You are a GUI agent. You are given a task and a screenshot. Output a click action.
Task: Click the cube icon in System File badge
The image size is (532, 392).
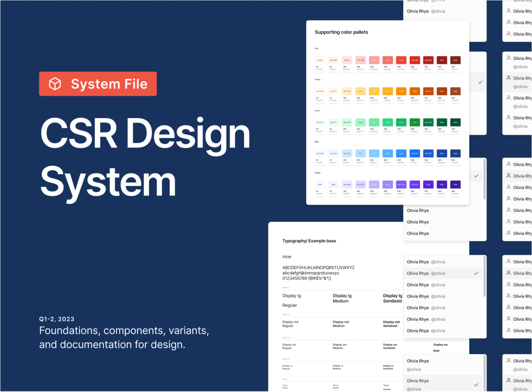[55, 84]
